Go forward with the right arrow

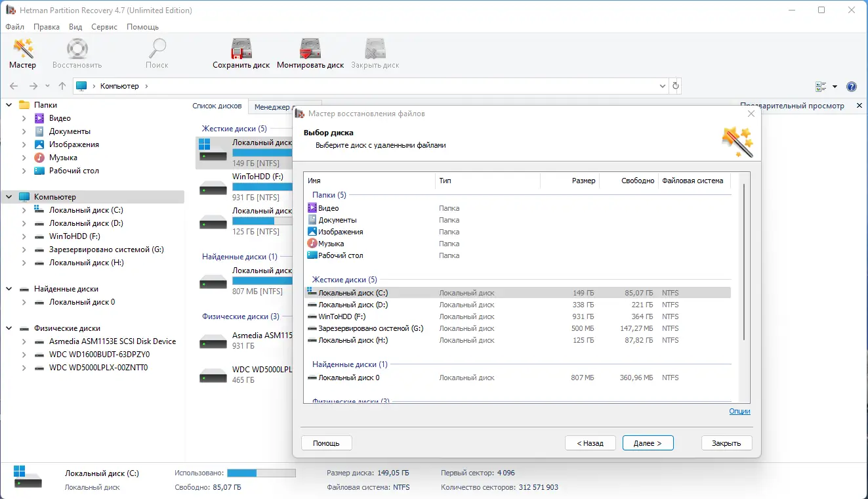(33, 86)
